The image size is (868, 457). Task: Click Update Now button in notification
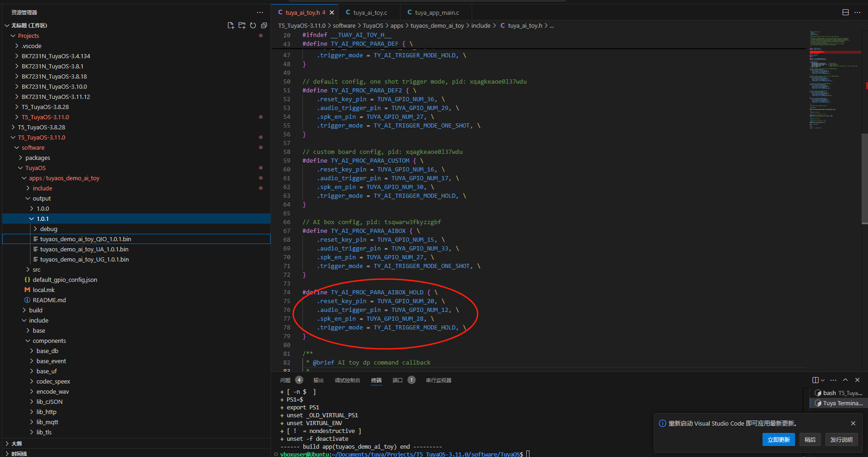(x=778, y=439)
